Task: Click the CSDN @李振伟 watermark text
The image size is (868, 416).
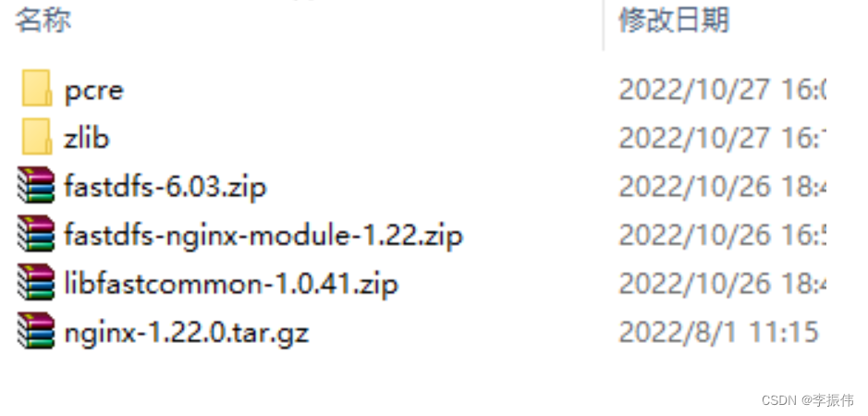Action: pyautogui.click(x=808, y=400)
